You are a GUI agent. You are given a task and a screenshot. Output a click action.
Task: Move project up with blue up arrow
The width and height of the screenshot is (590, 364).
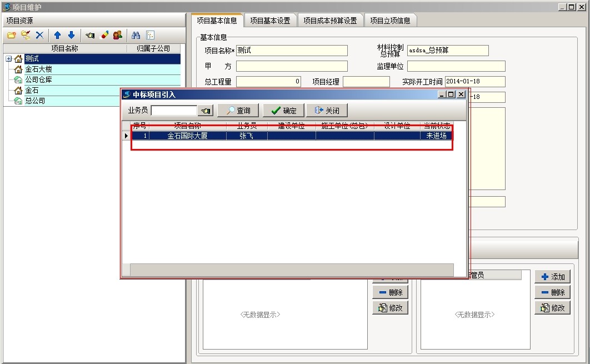[57, 35]
